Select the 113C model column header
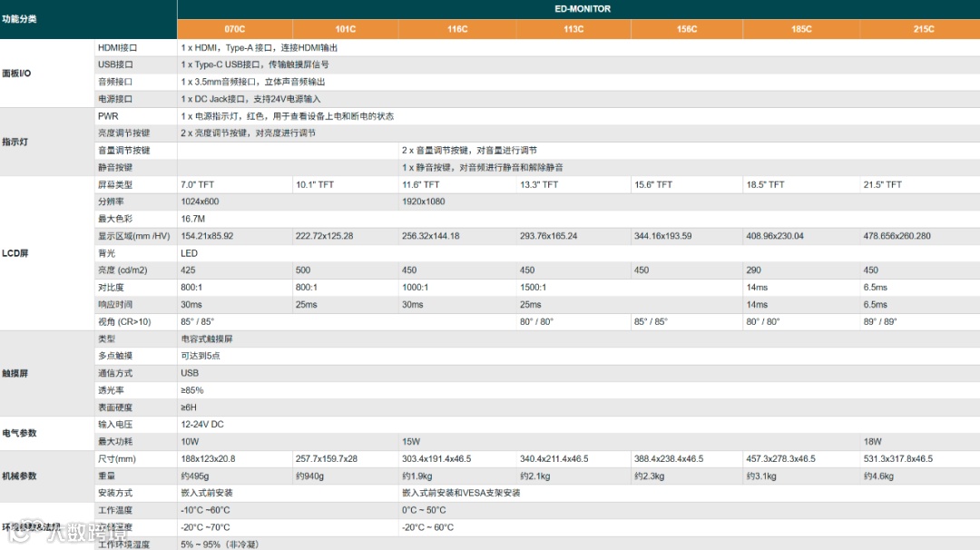 point(573,29)
